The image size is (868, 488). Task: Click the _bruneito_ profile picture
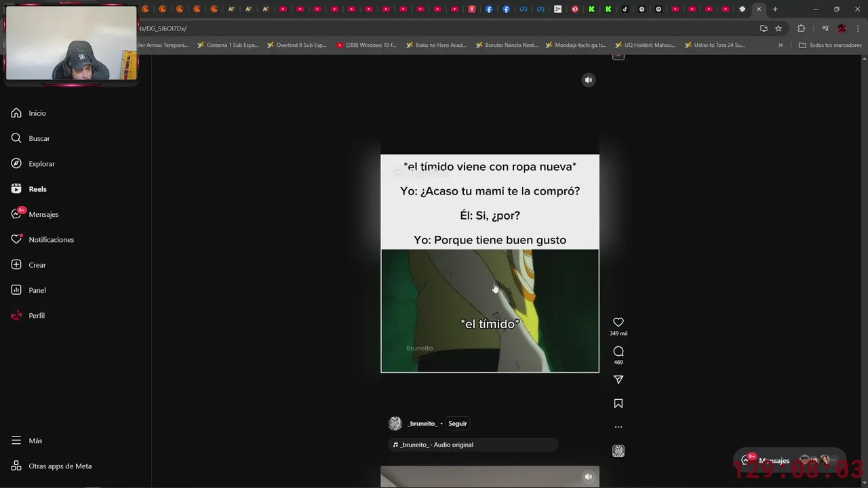tap(395, 424)
